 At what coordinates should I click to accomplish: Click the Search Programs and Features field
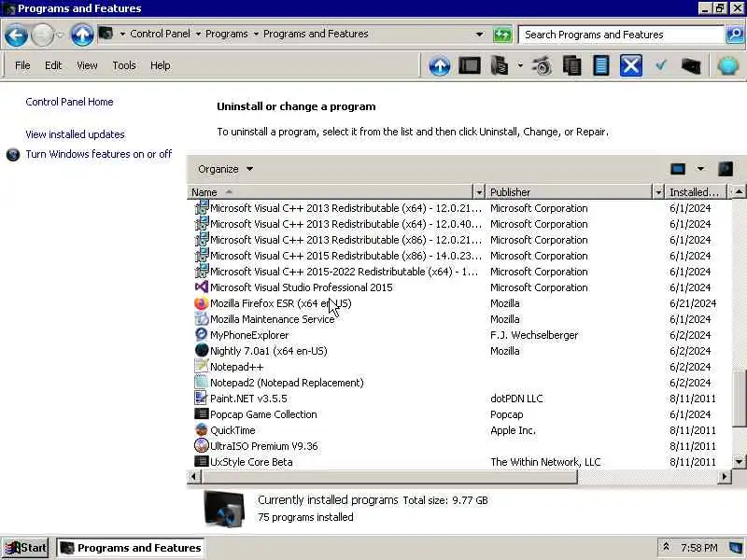[621, 35]
